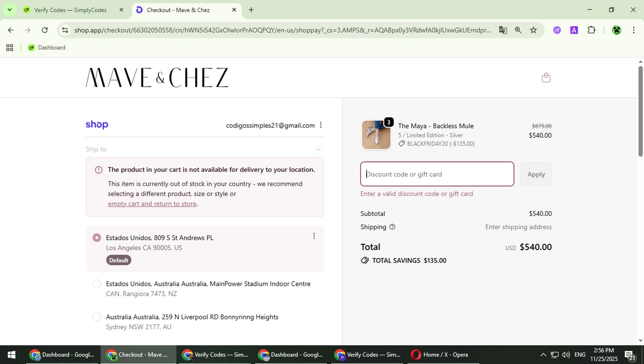Collapse the Ship to section
The height and width of the screenshot is (364, 644).
point(318,150)
